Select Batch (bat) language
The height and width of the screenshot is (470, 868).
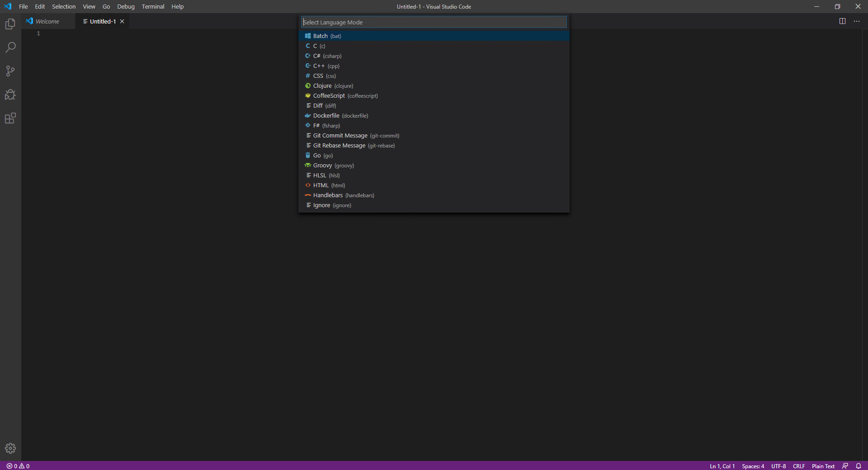pyautogui.click(x=434, y=36)
